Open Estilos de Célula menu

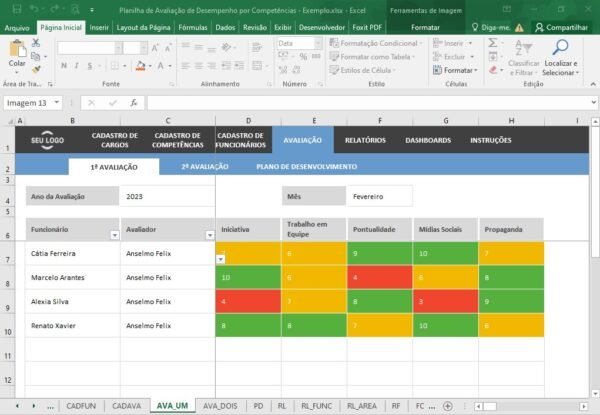362,70
